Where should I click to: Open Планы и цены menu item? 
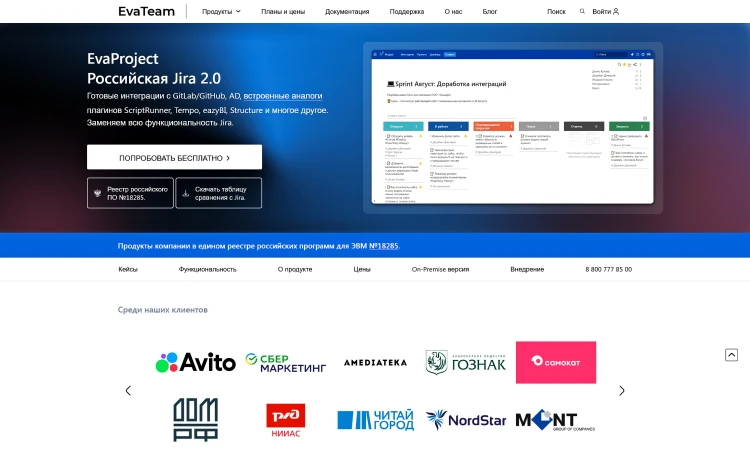click(x=283, y=11)
